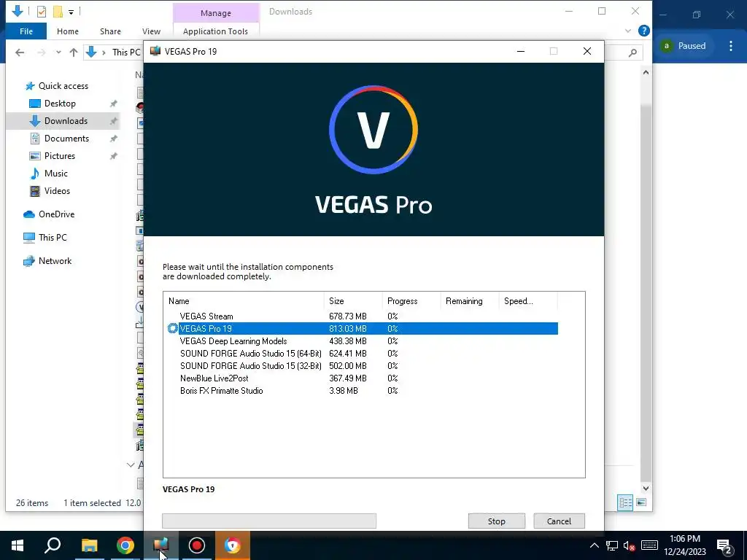This screenshot has height=560, width=747.
Task: Switch Explorer to large thumbnails view icon
Action: 641,502
